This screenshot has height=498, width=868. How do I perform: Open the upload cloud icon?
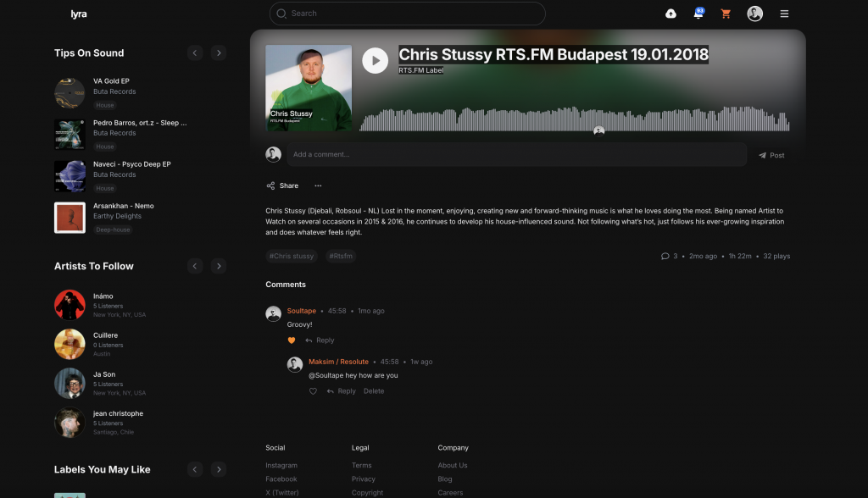point(670,14)
